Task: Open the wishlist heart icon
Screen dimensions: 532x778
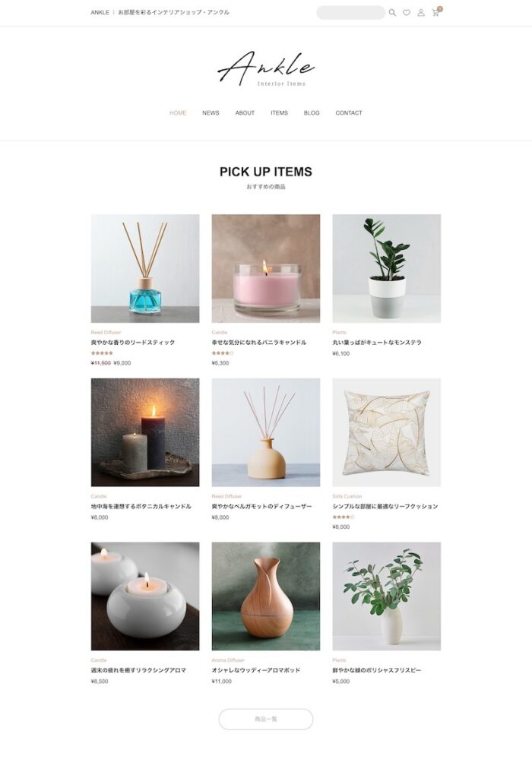Action: coord(407,12)
